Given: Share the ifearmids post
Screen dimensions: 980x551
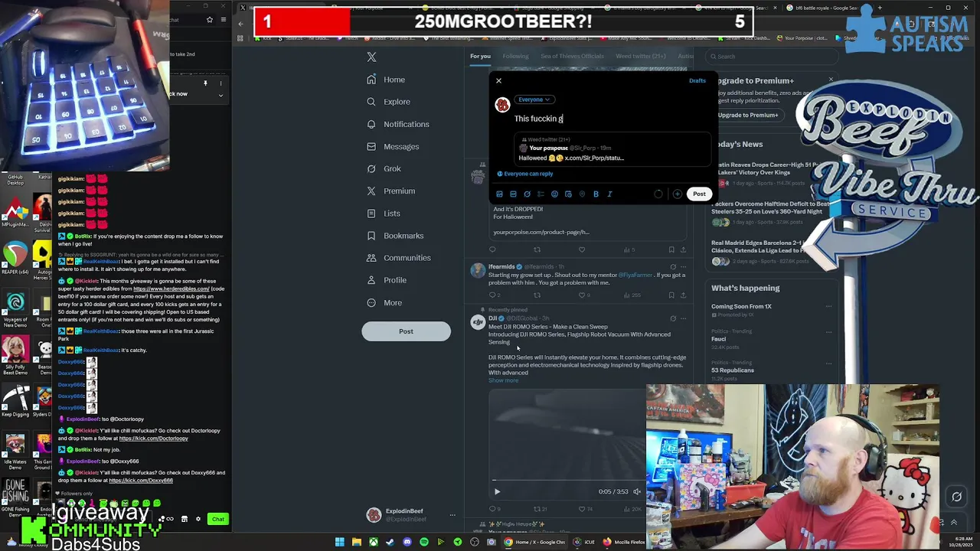Looking at the screenshot, I should tap(683, 295).
